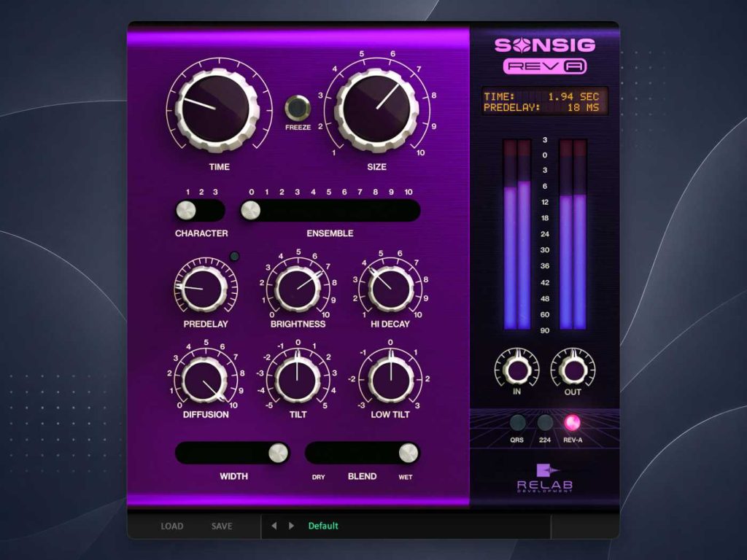Toggle the small LED beside the PREDELAY knob
The height and width of the screenshot is (560, 747).
(234, 256)
